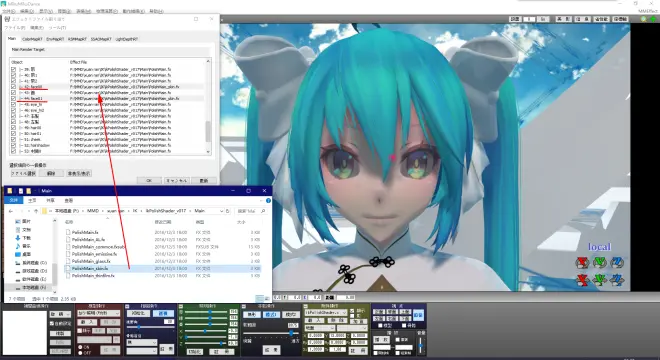Open the 主页 ribbon tab in explorer

click(x=32, y=200)
